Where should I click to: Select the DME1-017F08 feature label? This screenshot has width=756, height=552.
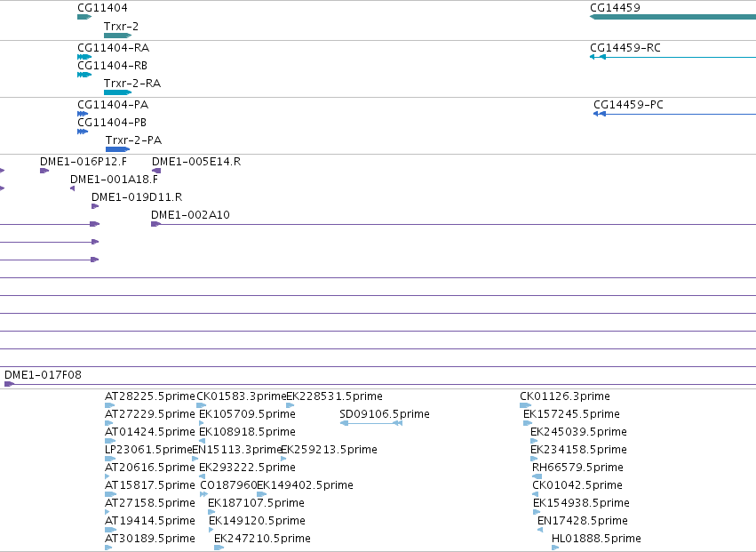coord(43,375)
